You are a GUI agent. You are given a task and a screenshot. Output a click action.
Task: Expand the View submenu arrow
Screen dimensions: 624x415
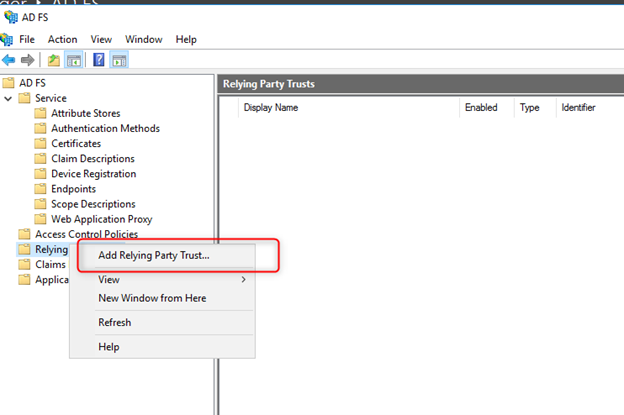tap(244, 279)
